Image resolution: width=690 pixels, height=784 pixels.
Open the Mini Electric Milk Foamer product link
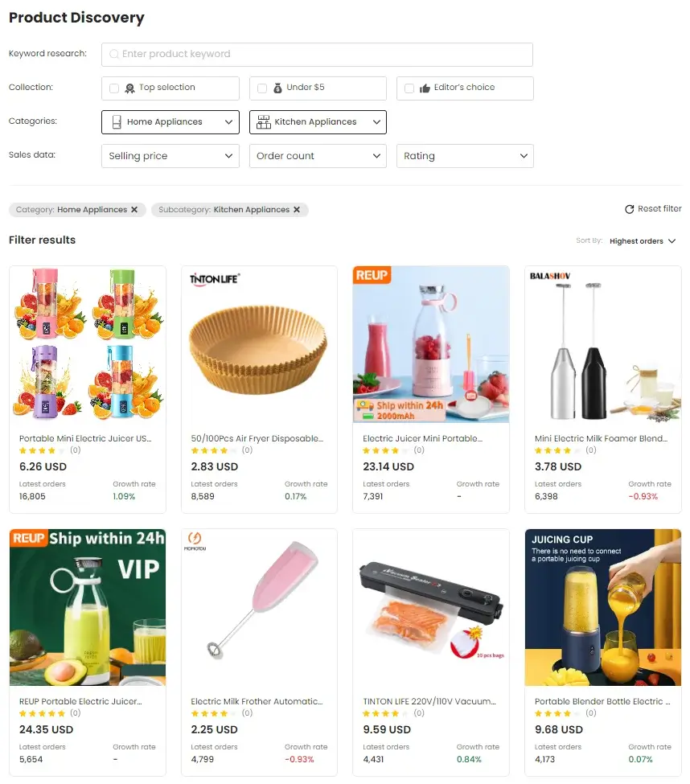601,438
